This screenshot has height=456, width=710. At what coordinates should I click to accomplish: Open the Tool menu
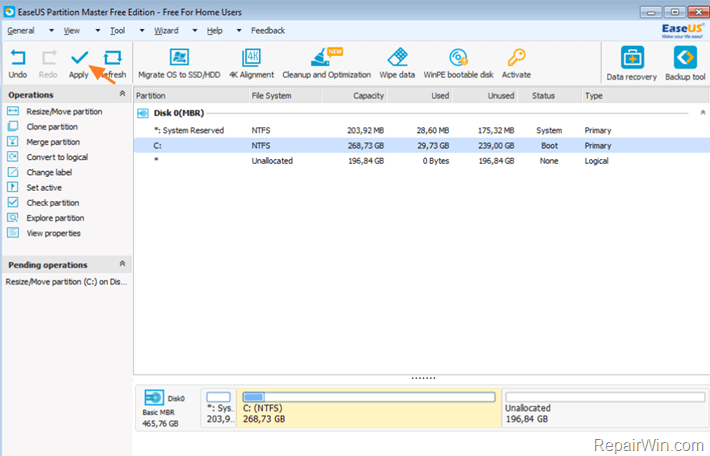pyautogui.click(x=117, y=31)
